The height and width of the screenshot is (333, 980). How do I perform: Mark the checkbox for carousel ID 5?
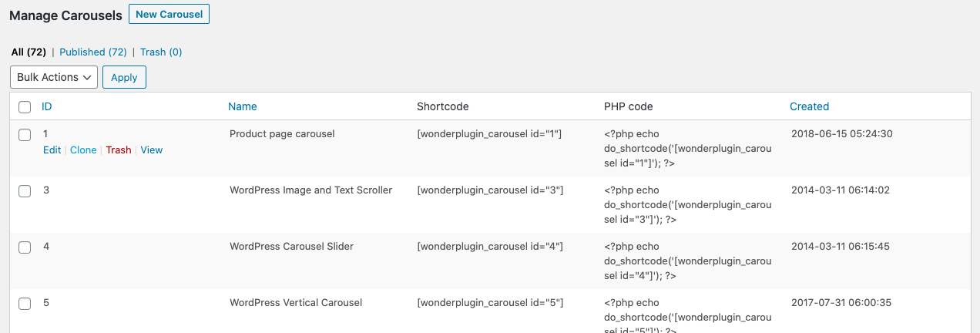25,304
